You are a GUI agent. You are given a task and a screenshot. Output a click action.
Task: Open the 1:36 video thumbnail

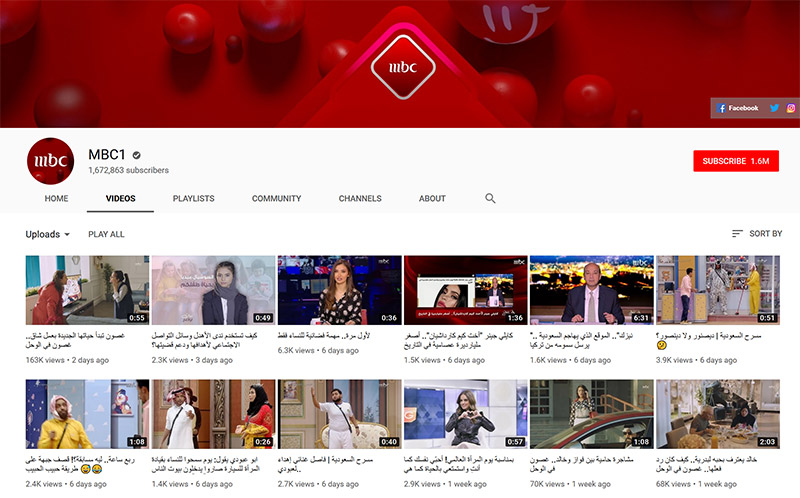(x=465, y=290)
